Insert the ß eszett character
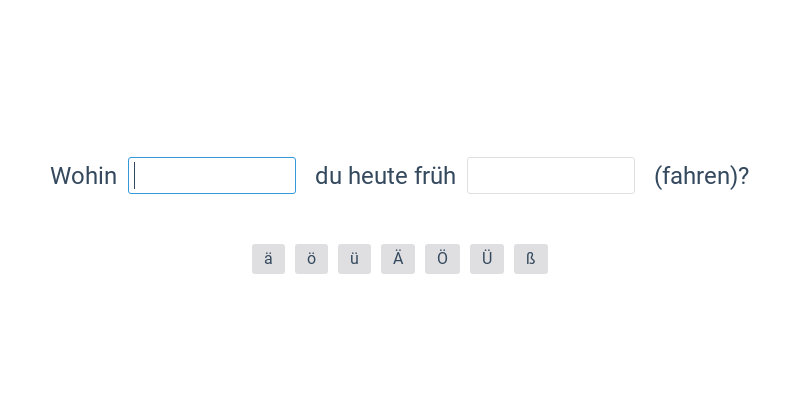This screenshot has height=400, width=800. (531, 259)
